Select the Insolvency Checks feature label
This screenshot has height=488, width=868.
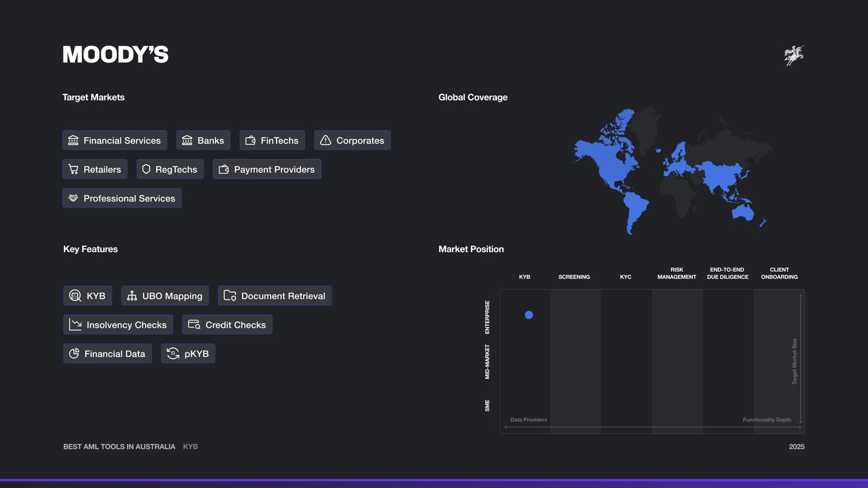point(126,325)
